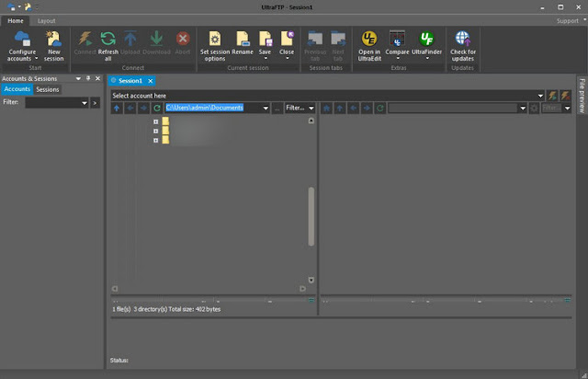Click the Connect ribbon icon
The image size is (588, 379).
85,43
